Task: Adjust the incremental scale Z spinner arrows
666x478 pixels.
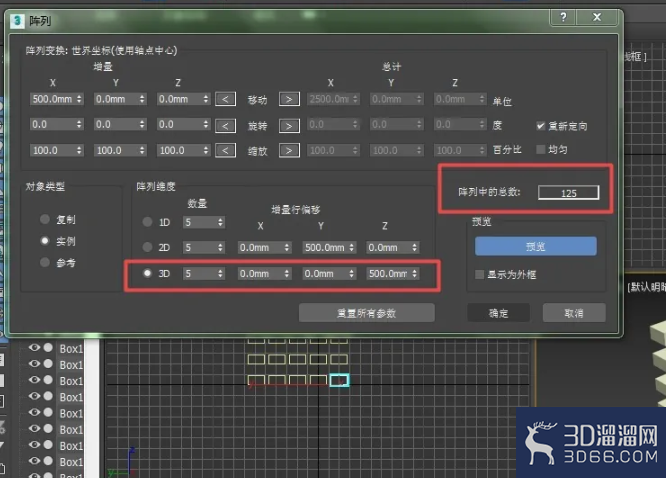Action: [x=206, y=150]
